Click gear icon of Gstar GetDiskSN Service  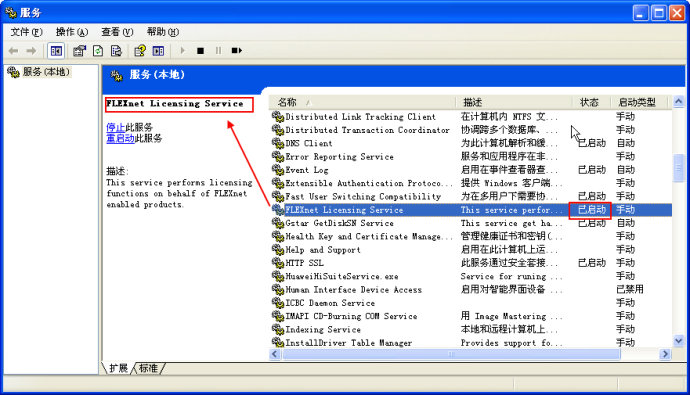[x=278, y=223]
